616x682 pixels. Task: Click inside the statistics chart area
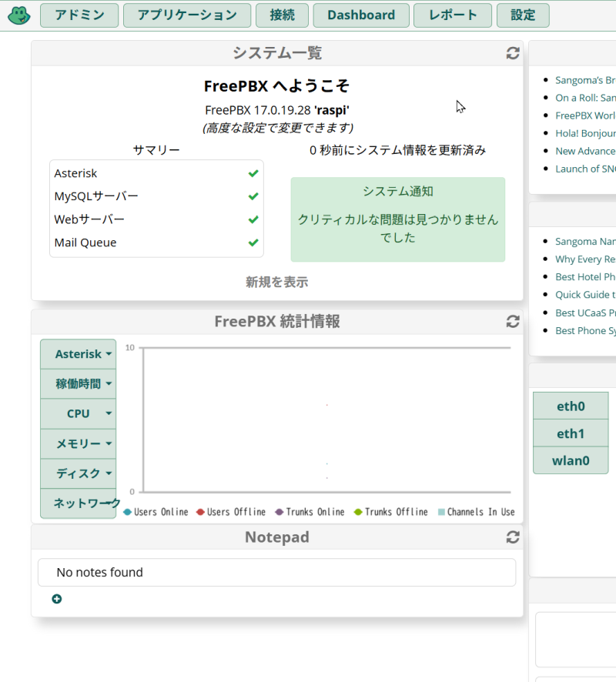[327, 420]
